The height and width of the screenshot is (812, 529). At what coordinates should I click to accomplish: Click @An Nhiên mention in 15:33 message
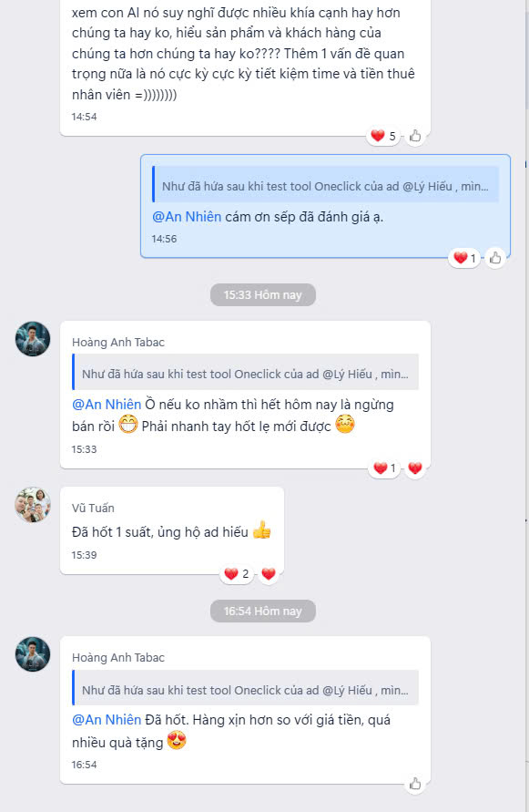point(107,405)
